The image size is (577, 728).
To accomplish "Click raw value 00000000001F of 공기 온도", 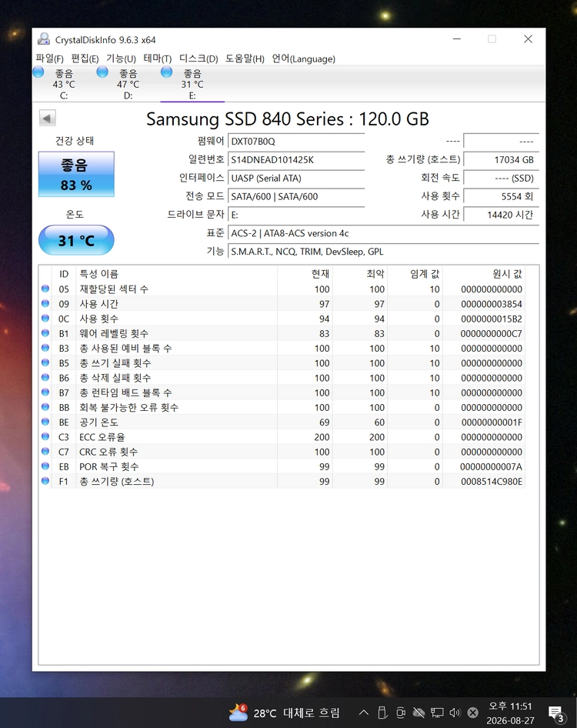I will point(492,422).
